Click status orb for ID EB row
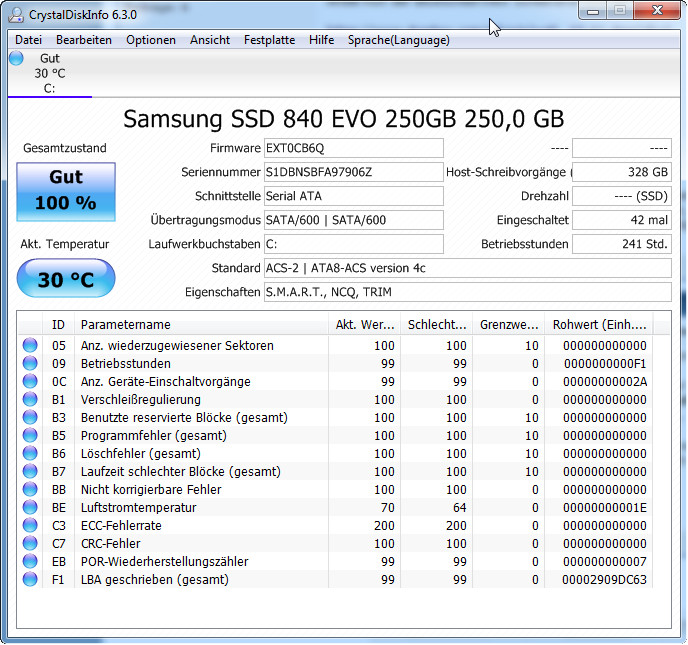The width and height of the screenshot is (688, 645). (x=30, y=561)
